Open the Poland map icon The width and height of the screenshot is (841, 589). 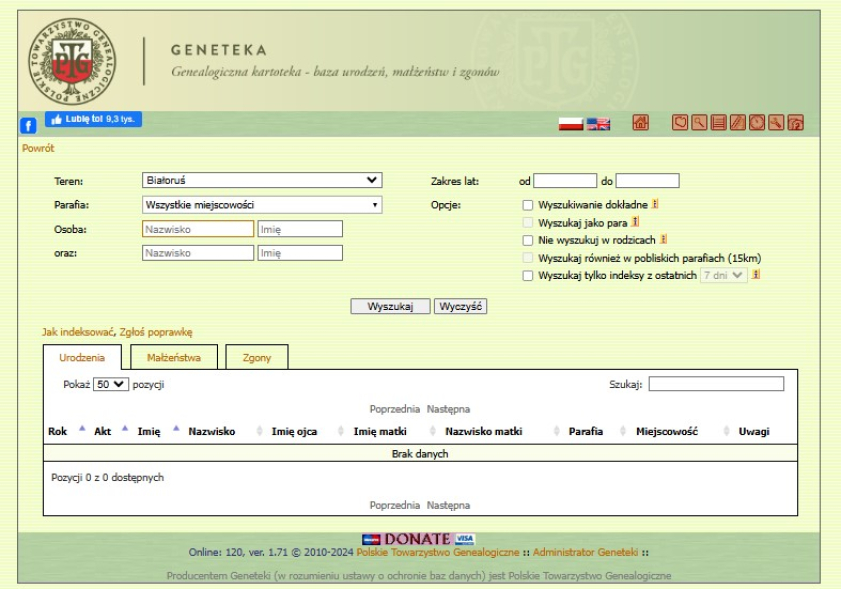tap(680, 123)
